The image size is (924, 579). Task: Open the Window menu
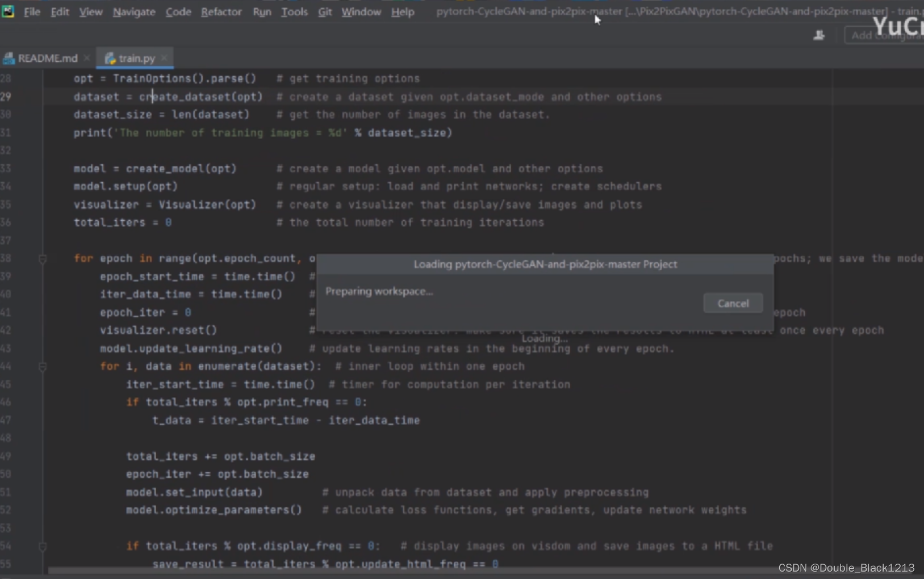361,11
